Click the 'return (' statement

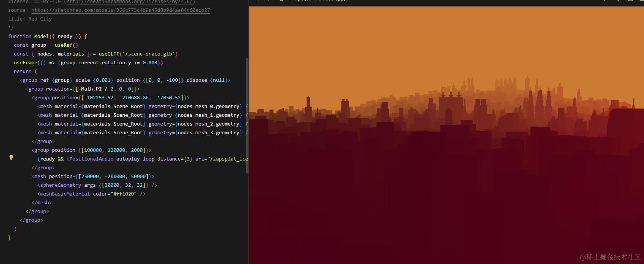(25, 72)
